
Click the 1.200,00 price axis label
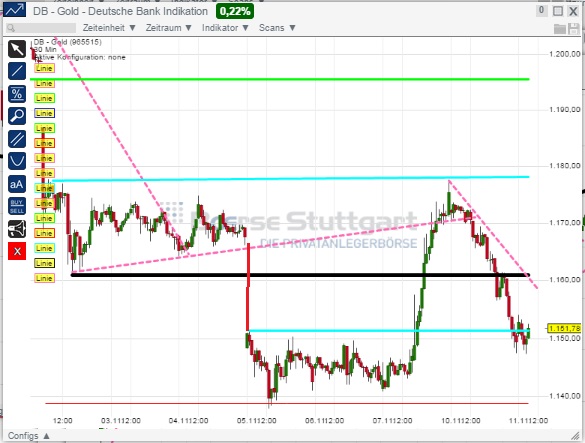tap(565, 54)
